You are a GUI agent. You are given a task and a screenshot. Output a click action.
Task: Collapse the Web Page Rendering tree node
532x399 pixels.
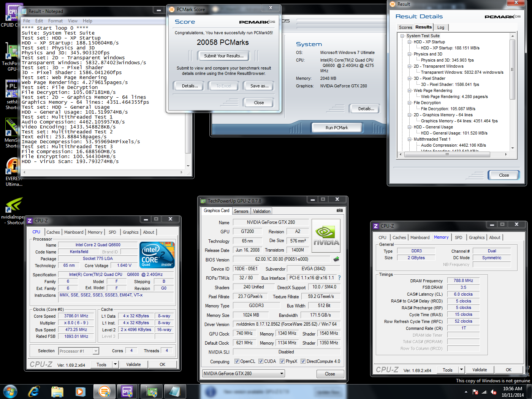click(410, 90)
